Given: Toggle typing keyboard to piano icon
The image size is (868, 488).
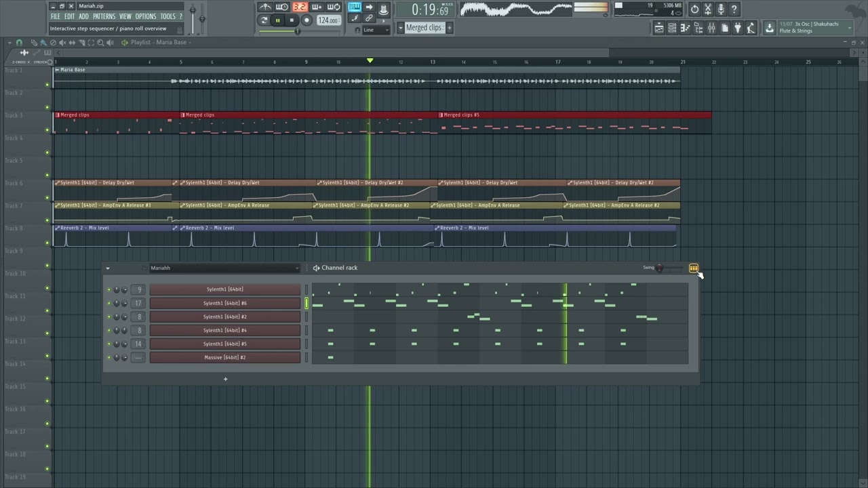Looking at the screenshot, I should (355, 7).
